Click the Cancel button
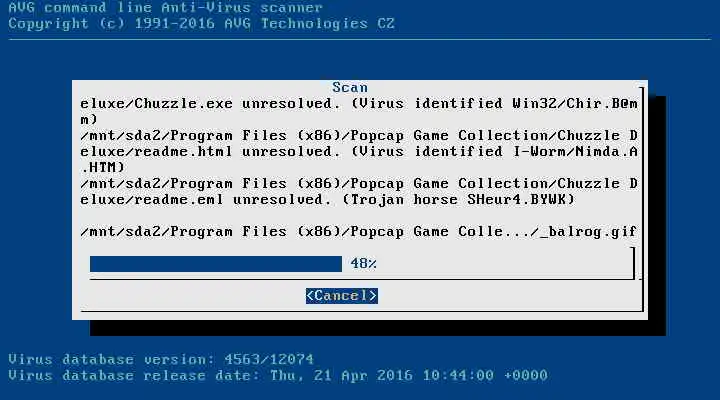This screenshot has width=720, height=400. pos(342,296)
